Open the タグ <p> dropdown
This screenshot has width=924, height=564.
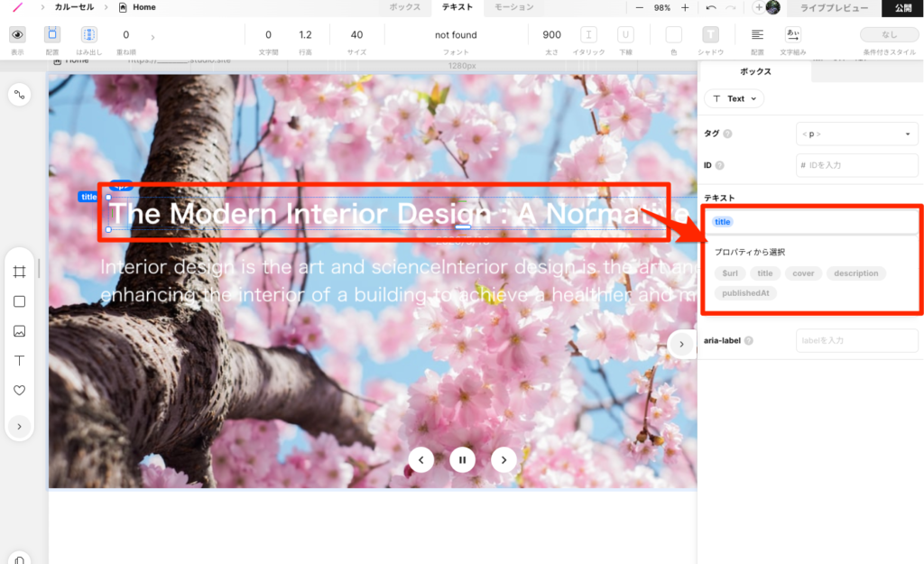(x=857, y=134)
